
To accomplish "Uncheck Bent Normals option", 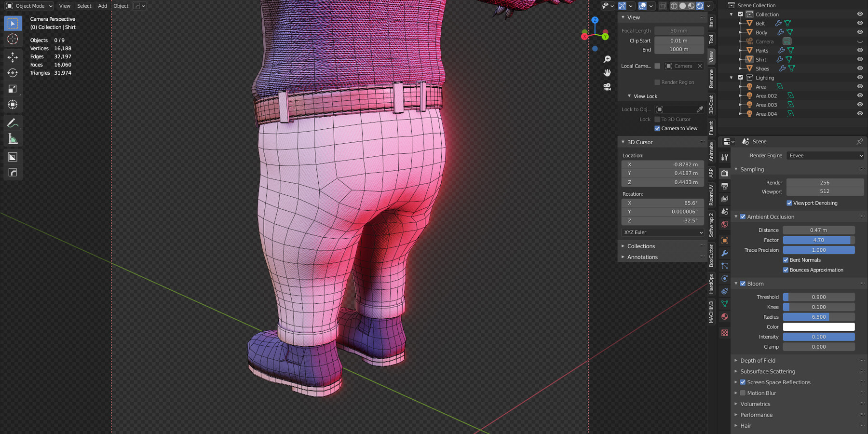I will (x=786, y=260).
